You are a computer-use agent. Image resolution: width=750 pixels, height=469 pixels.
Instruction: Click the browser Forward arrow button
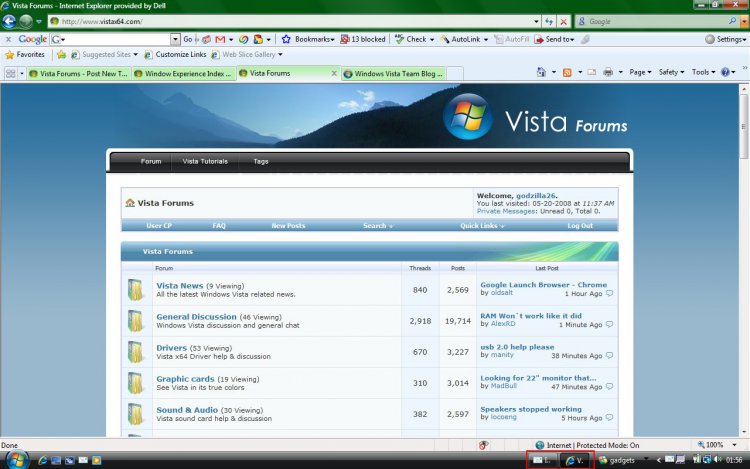tap(26, 22)
